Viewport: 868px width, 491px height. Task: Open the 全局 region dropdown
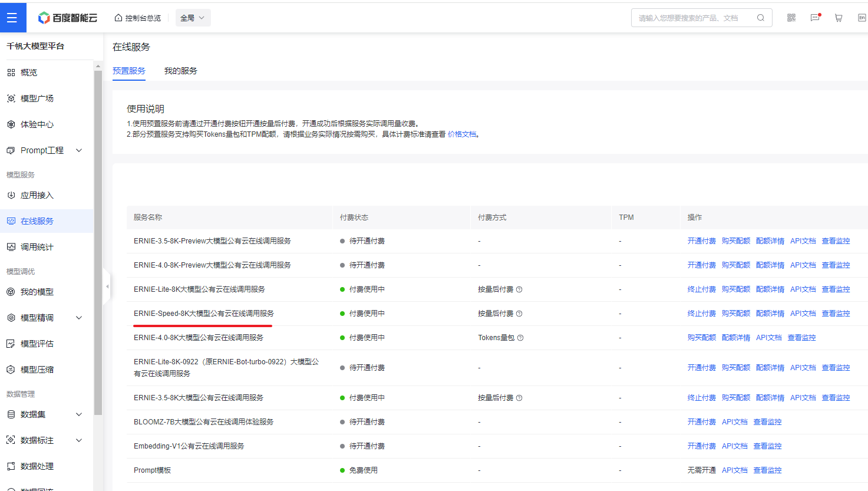click(193, 18)
